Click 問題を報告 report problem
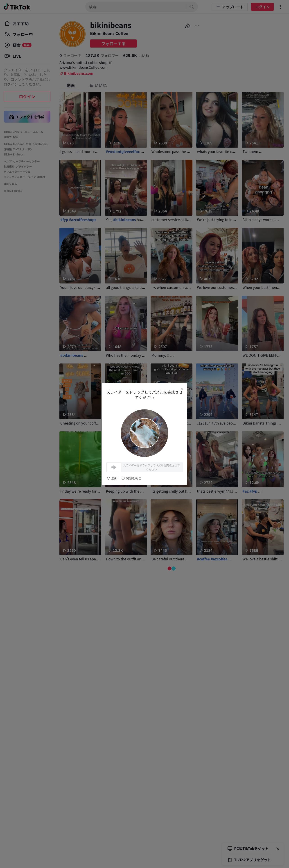The height and width of the screenshot is (868, 289). coord(131,478)
